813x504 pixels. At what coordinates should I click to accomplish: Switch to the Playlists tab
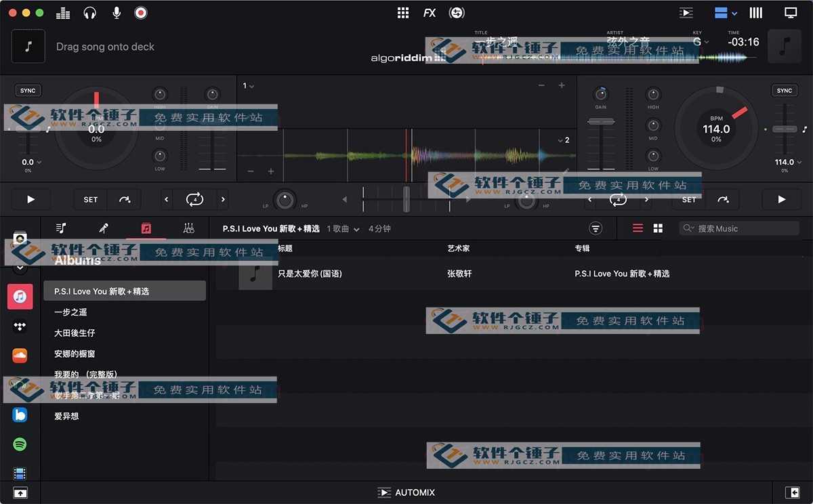[61, 228]
